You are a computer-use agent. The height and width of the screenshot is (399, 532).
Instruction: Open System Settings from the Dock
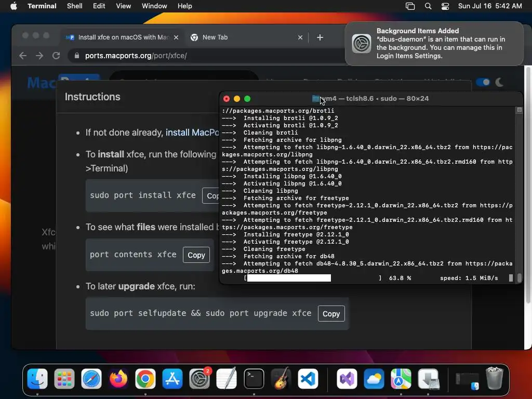(199, 379)
